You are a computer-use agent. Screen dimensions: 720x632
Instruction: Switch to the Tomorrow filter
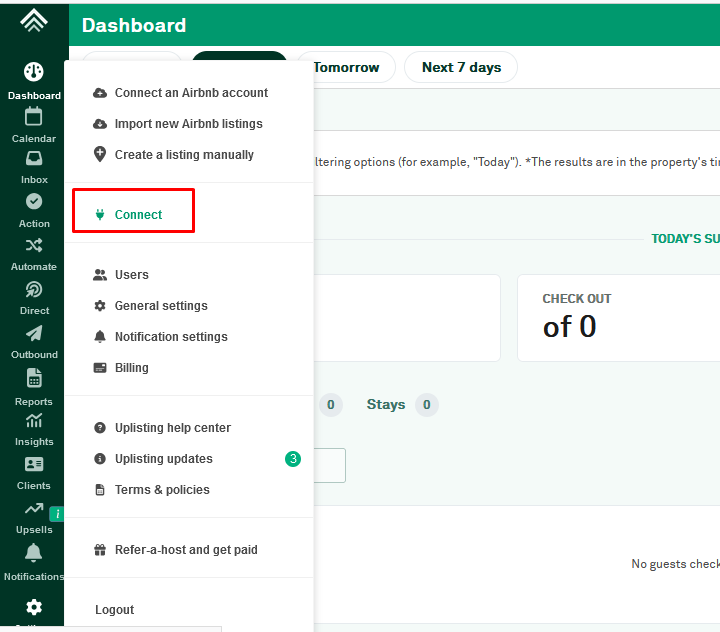[x=346, y=68]
